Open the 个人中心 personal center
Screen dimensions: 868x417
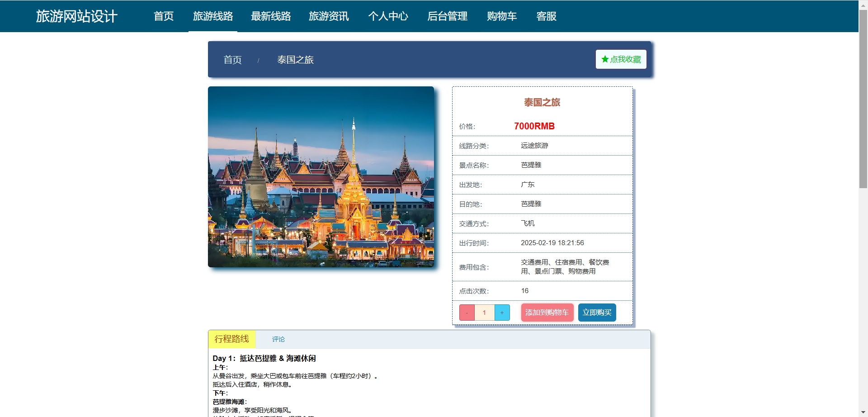click(388, 16)
